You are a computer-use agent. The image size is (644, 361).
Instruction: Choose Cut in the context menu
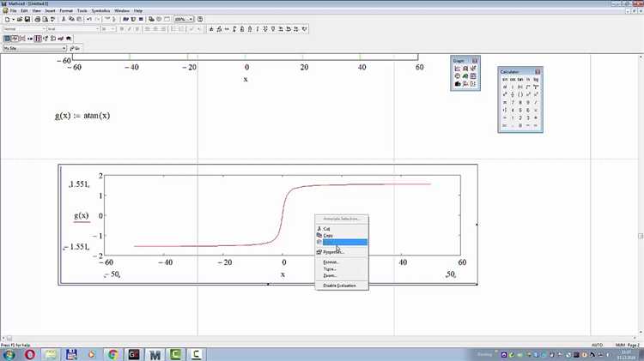(x=341, y=228)
